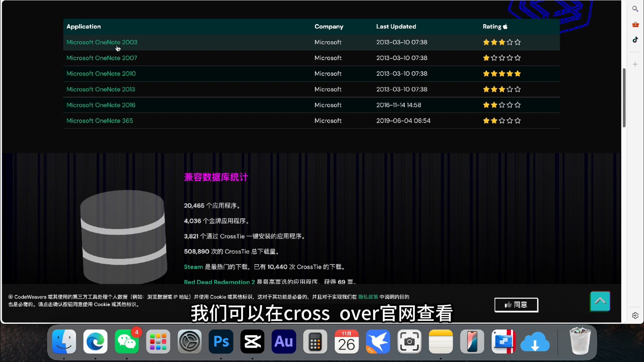Open the iPhone mirroring app in dock
Viewport: 644px width, 362px height.
472,342
